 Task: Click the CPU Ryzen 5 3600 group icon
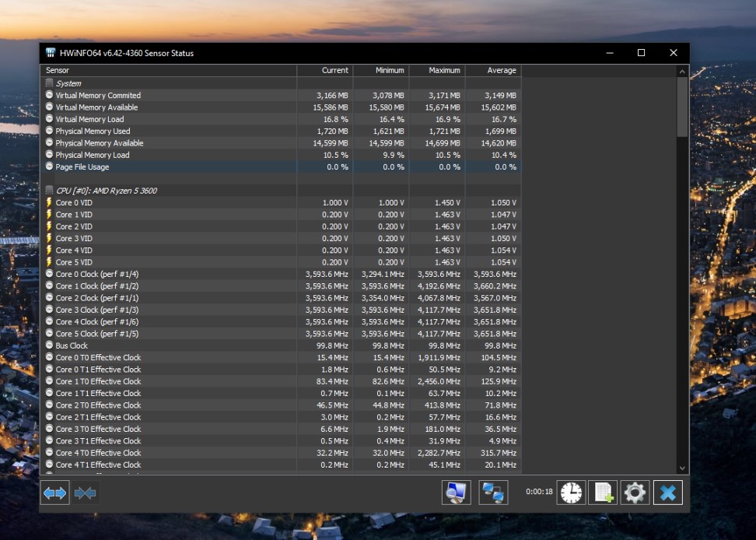[49, 191]
